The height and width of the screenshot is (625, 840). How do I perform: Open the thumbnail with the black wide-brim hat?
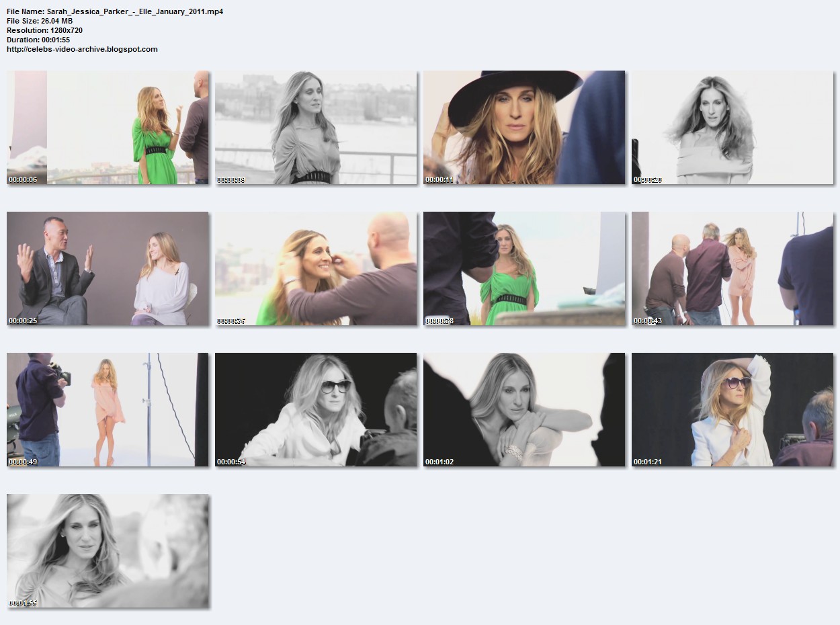tap(524, 128)
